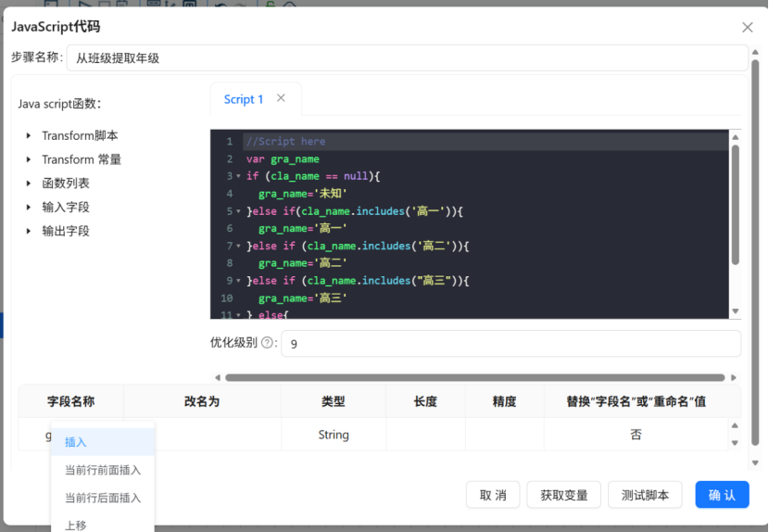Choose 当前行后面插入 from the context menu
Viewport: 769px width, 532px height.
click(103, 498)
